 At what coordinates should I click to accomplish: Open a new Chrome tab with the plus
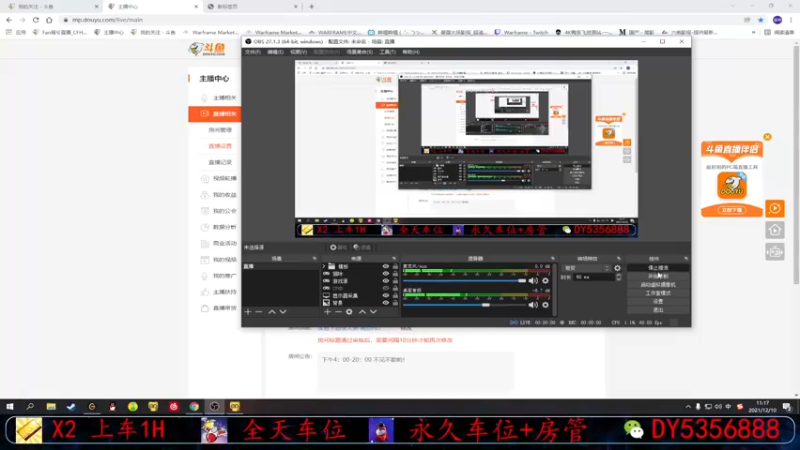click(x=312, y=7)
